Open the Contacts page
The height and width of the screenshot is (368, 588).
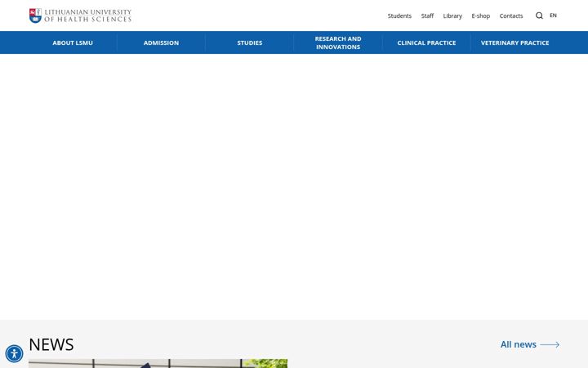coord(511,16)
